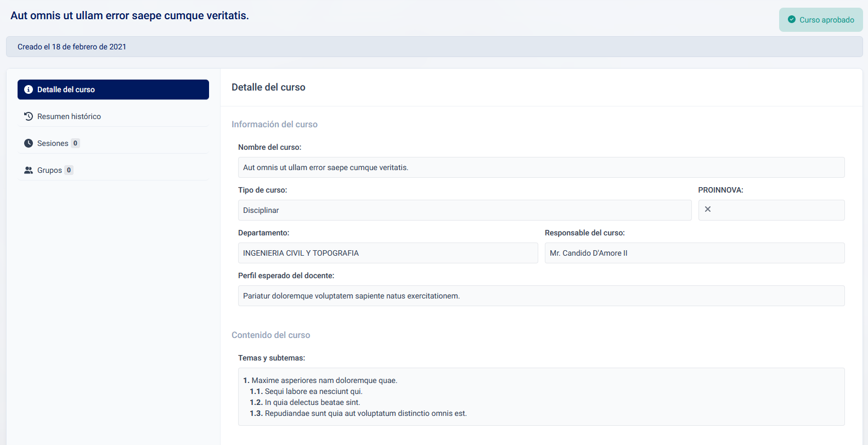Image resolution: width=868 pixels, height=445 pixels.
Task: Click the Nombre del curso field
Action: [x=541, y=167]
